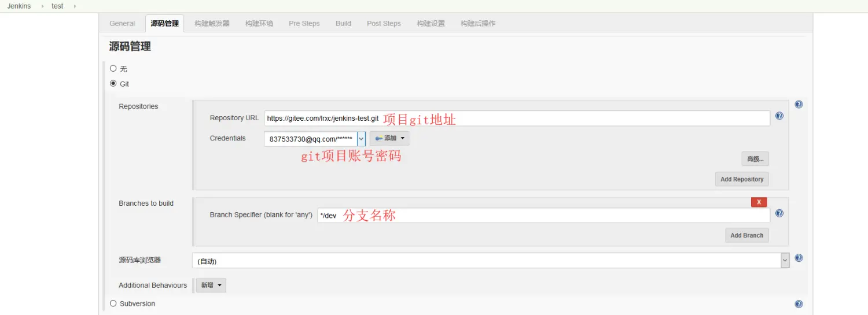Open help icon beside Branch Specifier field

pos(779,213)
